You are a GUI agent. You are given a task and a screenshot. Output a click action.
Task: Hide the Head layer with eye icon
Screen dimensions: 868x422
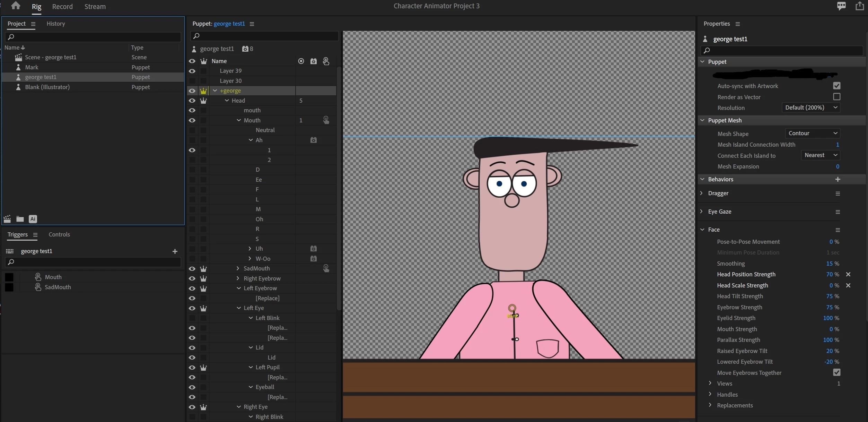point(192,101)
